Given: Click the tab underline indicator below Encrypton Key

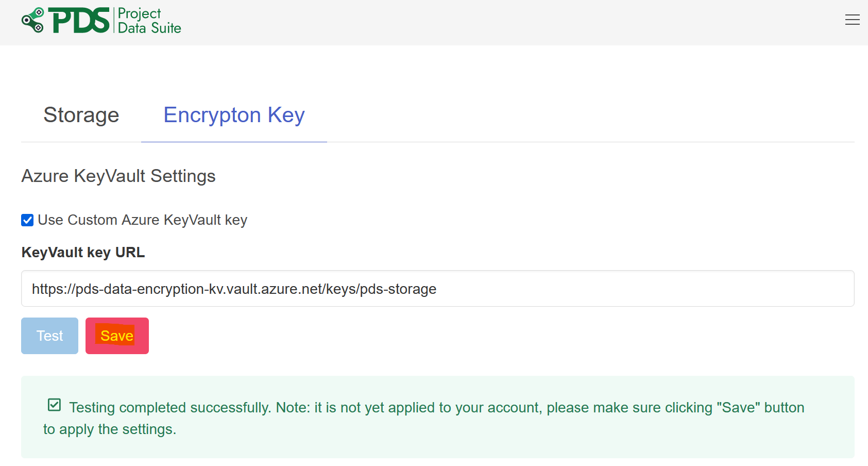Looking at the screenshot, I should pyautogui.click(x=233, y=141).
